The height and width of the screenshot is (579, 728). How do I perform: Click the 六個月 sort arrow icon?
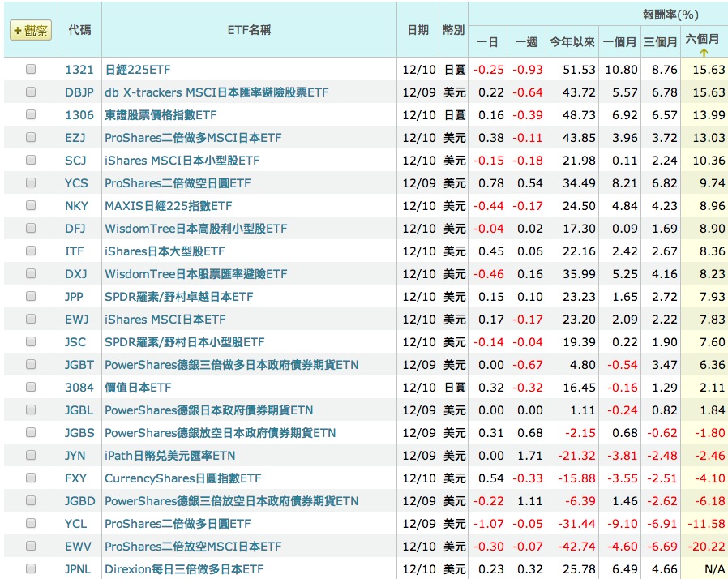point(704,53)
